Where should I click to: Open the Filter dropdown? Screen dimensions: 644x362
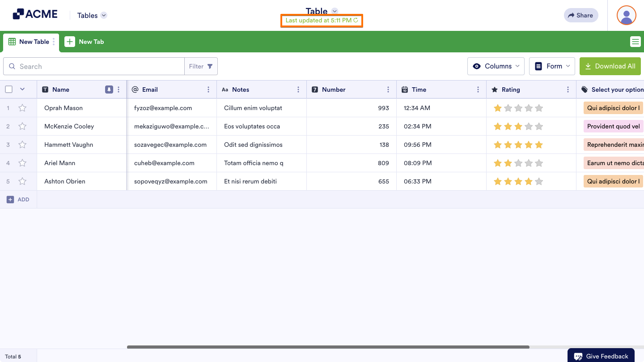201,66
